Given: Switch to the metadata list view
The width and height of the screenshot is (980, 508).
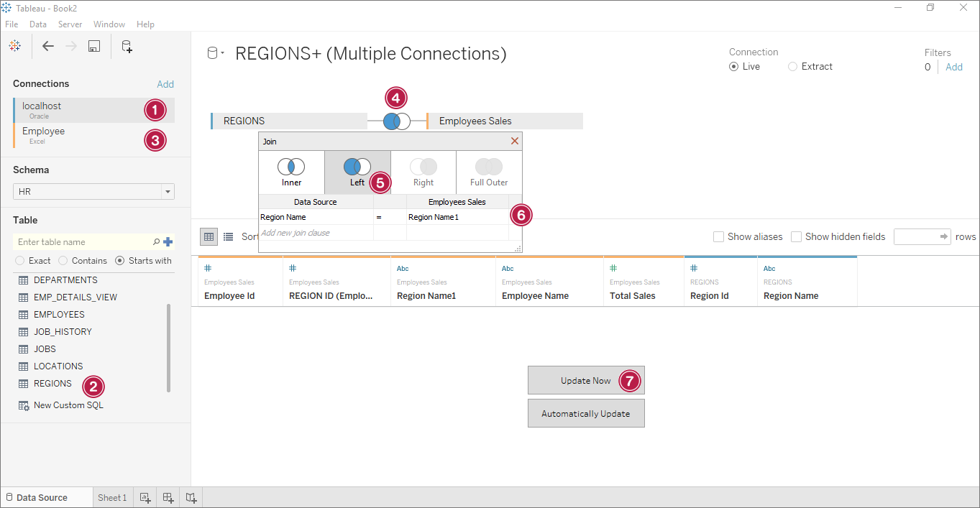Looking at the screenshot, I should point(228,236).
